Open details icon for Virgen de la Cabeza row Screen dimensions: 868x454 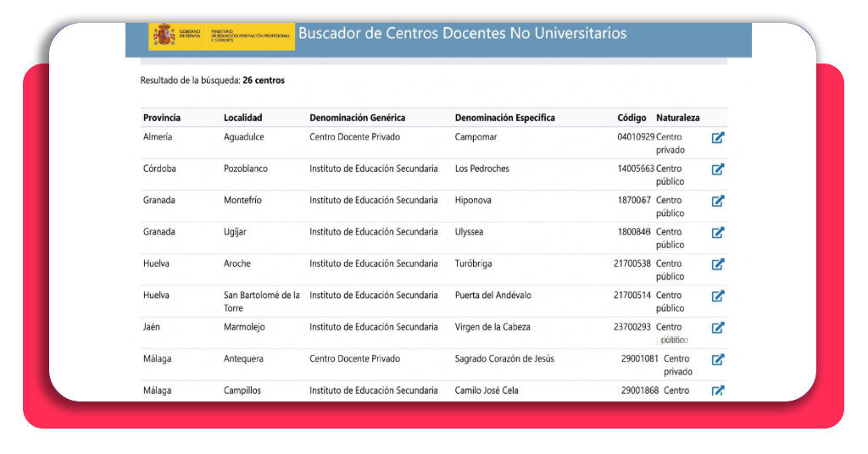pyautogui.click(x=717, y=327)
